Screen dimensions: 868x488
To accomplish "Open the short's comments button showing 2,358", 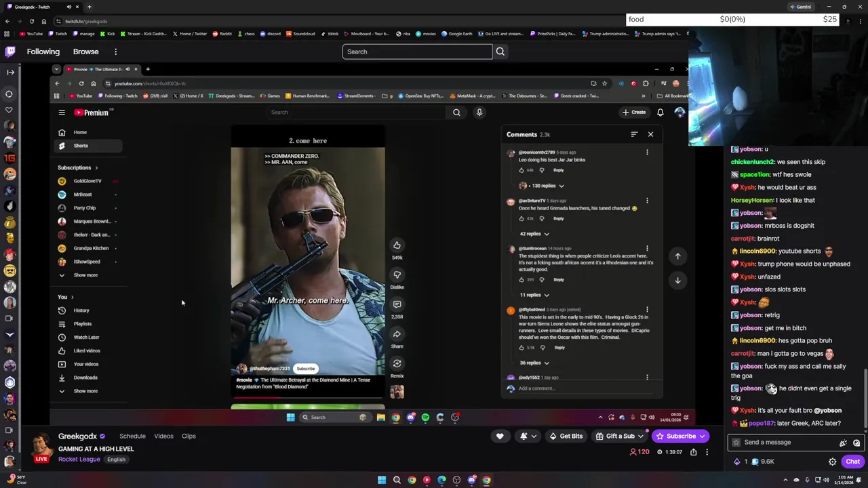I will click(x=397, y=304).
